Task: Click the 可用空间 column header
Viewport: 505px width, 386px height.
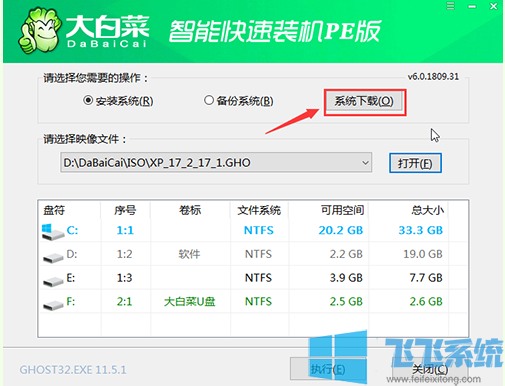Action: tap(342, 210)
